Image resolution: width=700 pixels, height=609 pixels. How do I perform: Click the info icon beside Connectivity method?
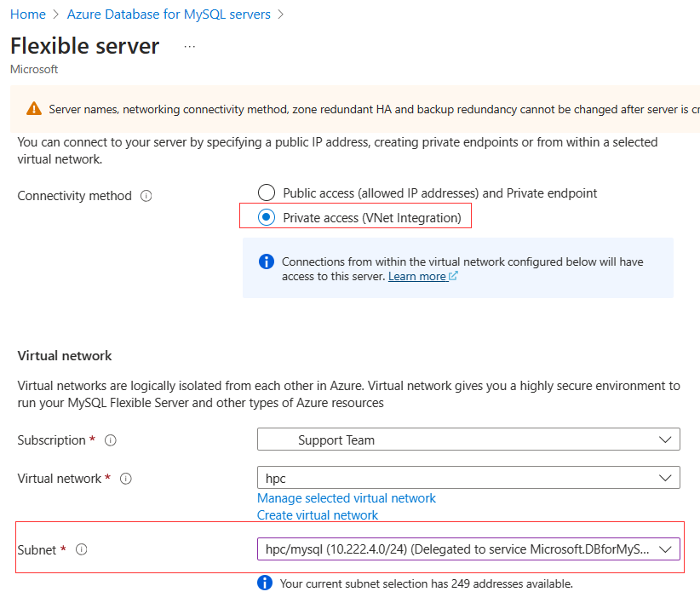[x=146, y=196]
